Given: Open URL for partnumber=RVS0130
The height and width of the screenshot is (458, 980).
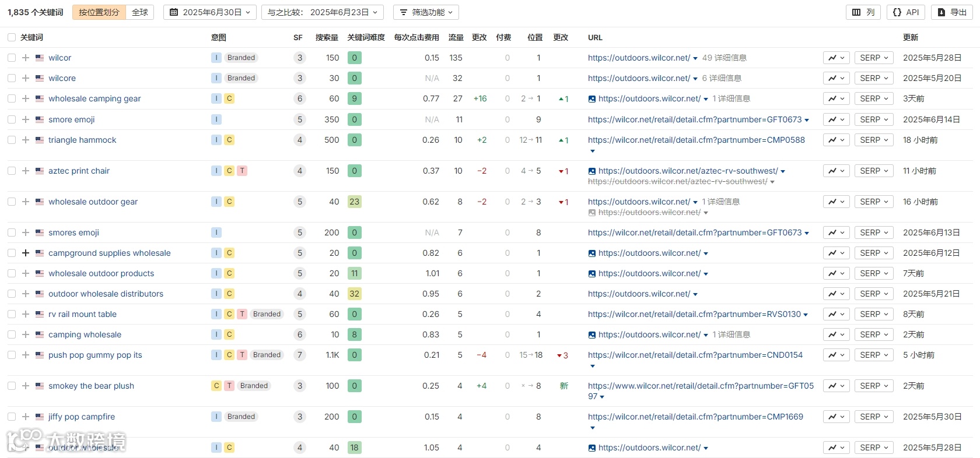Looking at the screenshot, I should click(x=694, y=314).
